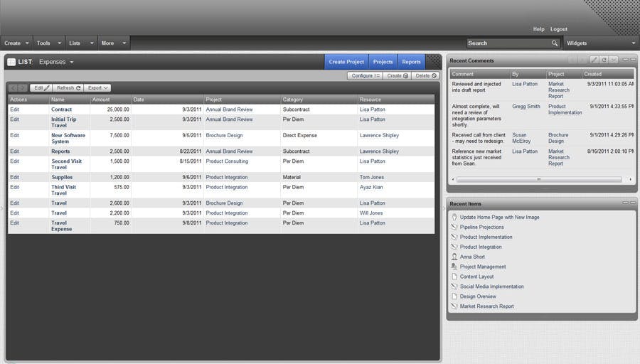Click Edit on the Reports expense row
Viewport: 640px width, 364px height.
click(15, 151)
